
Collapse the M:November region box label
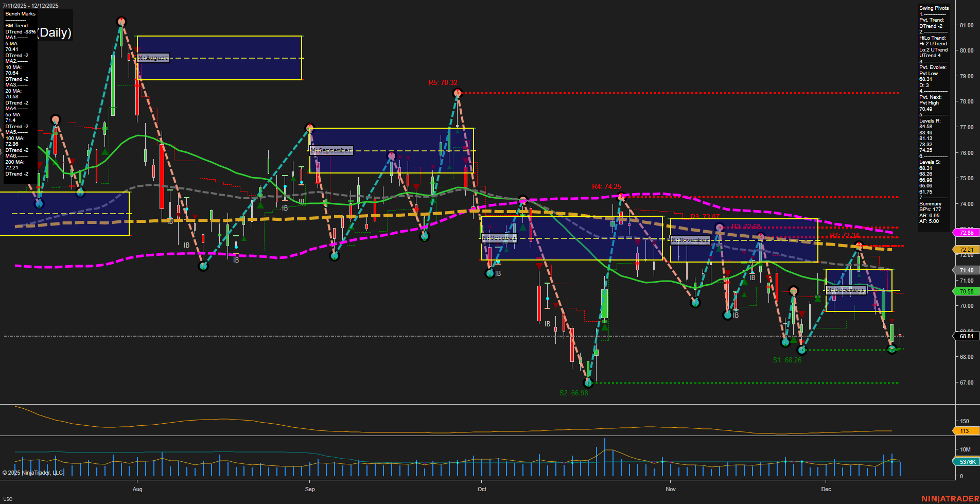point(690,240)
